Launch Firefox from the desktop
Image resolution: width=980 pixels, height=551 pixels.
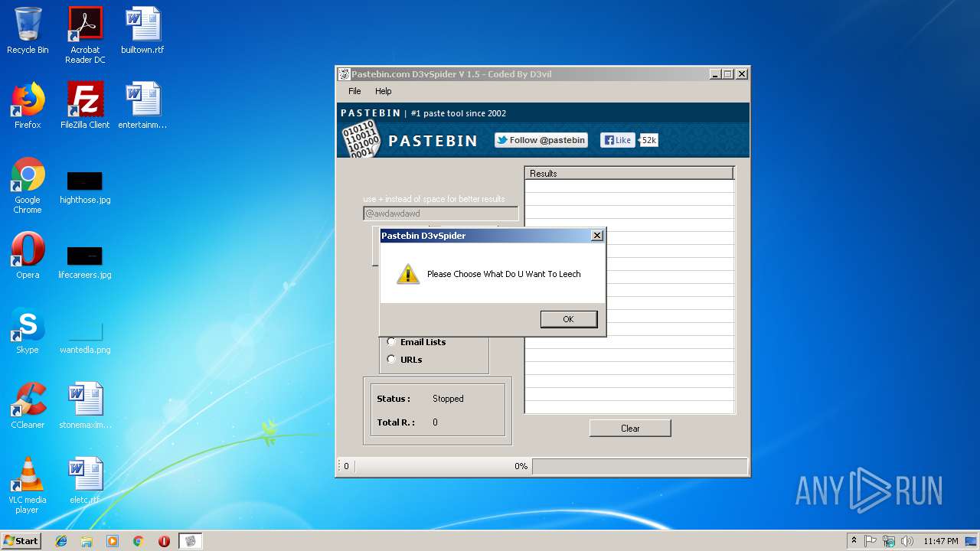[28, 106]
